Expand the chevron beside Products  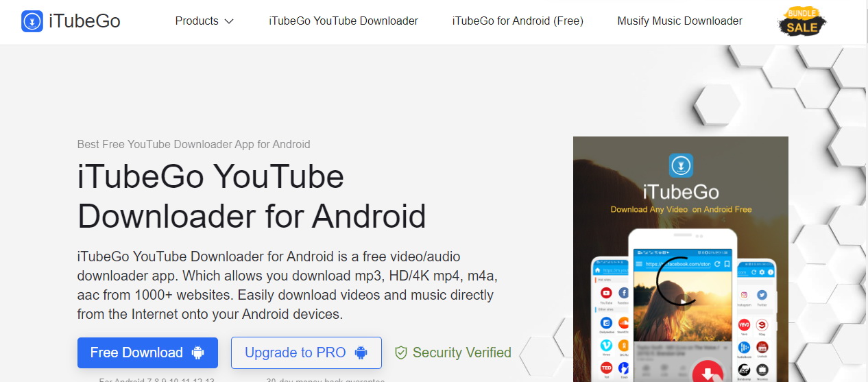pos(229,21)
